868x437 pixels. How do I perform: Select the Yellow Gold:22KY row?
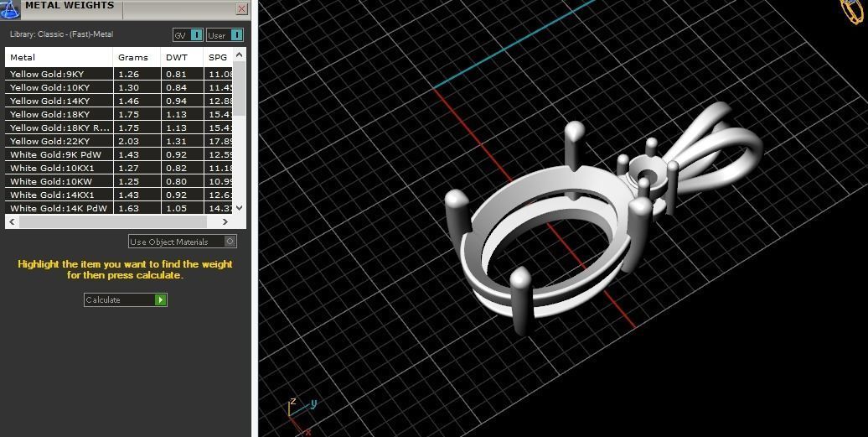point(118,141)
